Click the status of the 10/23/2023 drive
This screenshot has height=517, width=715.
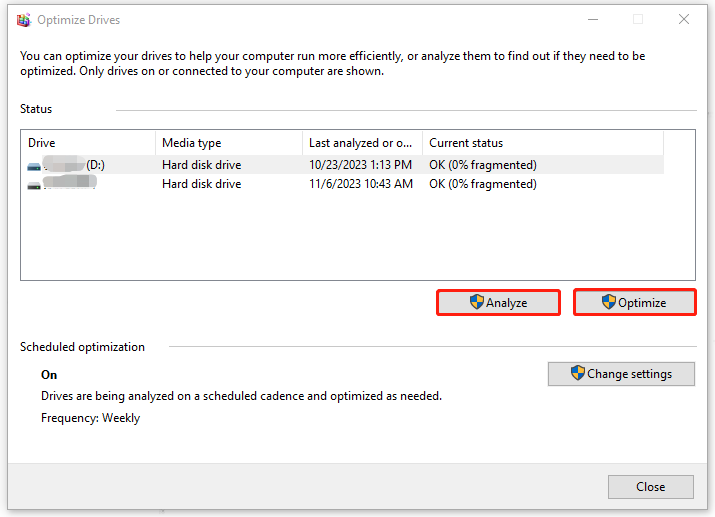[483, 165]
